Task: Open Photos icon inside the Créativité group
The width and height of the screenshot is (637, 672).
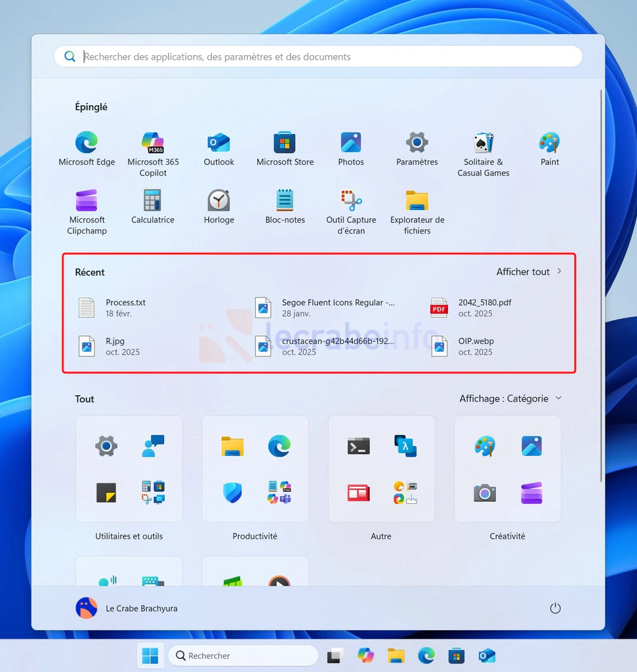Action: [531, 446]
